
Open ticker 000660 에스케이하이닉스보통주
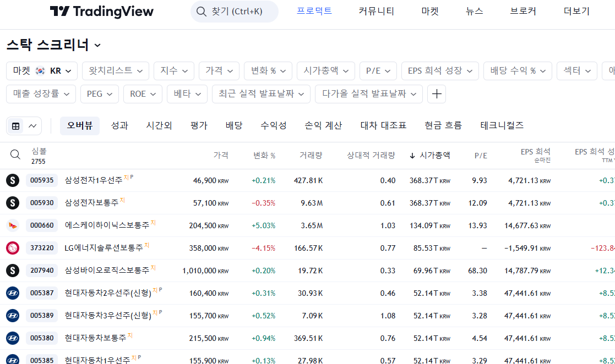point(42,225)
